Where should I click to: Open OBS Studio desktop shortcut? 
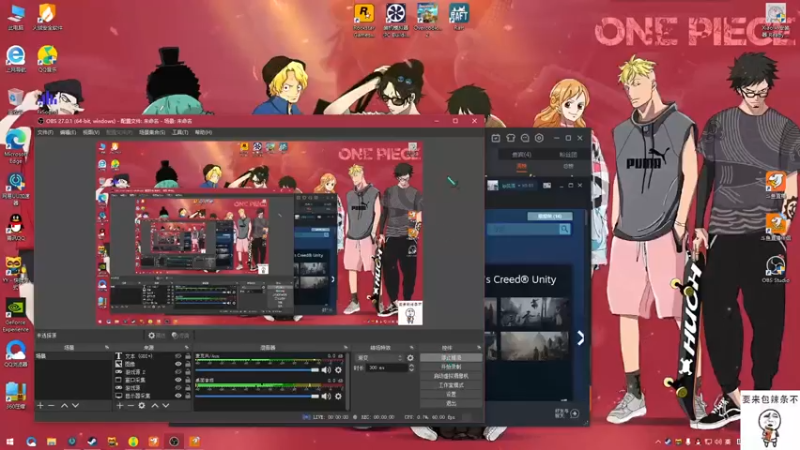776,269
